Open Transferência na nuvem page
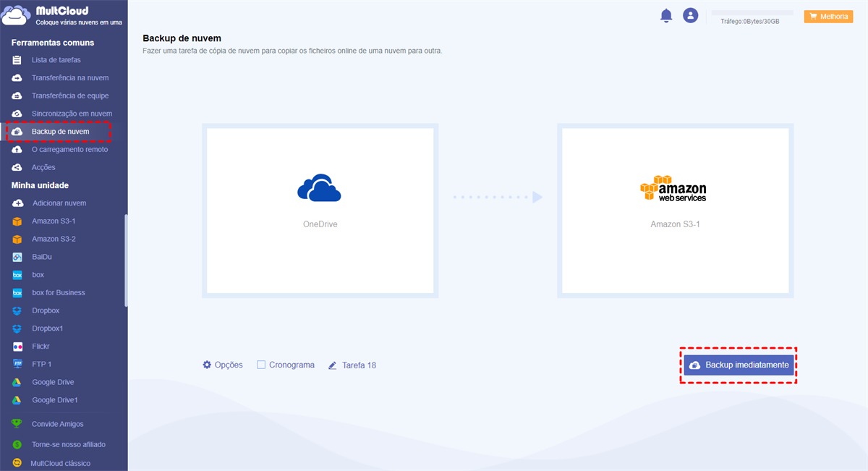Screen dimensions: 868x471 pyautogui.click(x=70, y=77)
